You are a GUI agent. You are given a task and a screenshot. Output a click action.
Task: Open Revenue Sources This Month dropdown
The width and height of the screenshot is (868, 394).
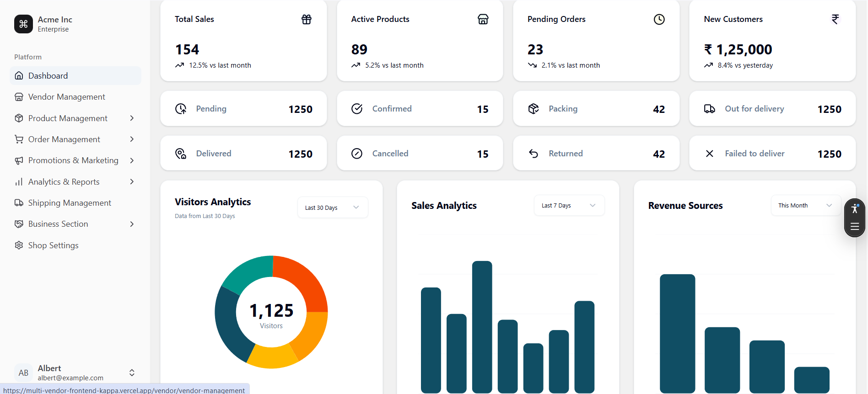tap(805, 206)
